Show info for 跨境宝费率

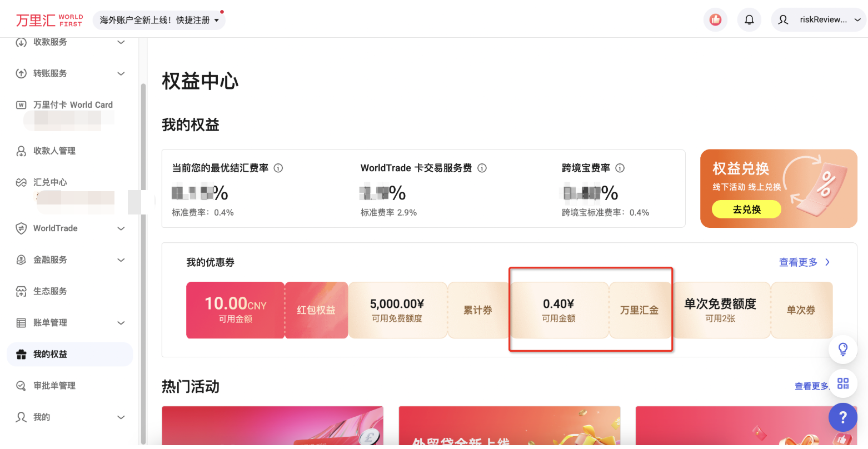pos(620,168)
